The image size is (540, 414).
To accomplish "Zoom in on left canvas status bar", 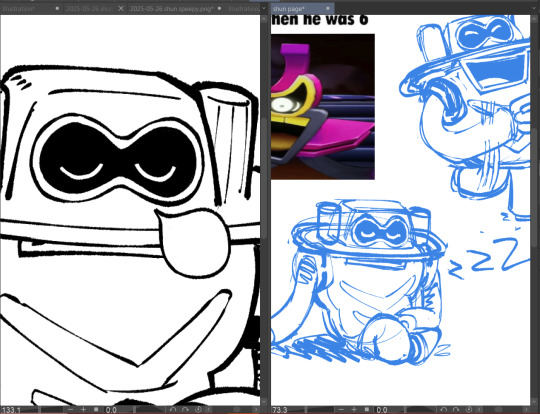I will 83,410.
